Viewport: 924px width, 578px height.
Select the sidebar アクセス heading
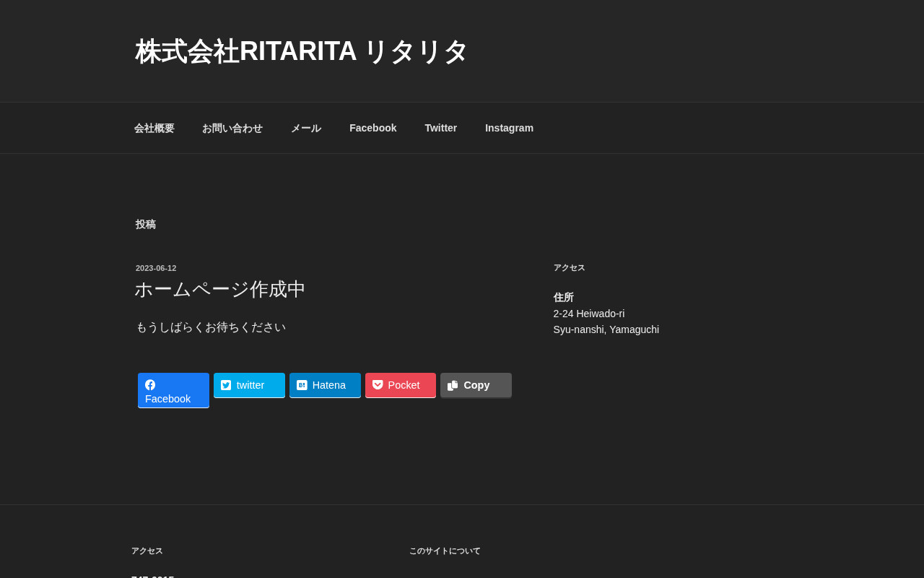[x=570, y=267]
